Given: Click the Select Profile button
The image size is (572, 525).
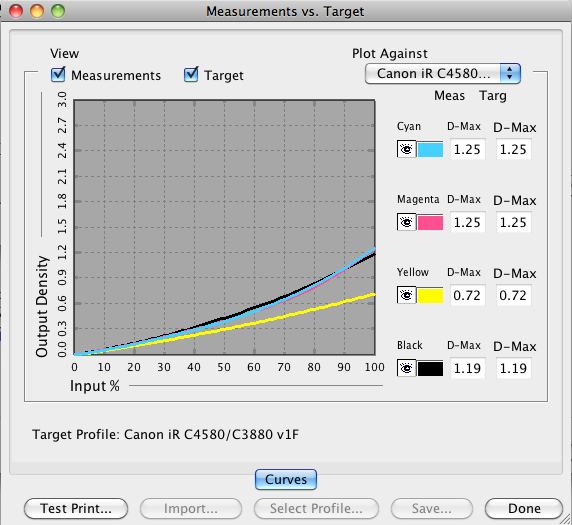Looking at the screenshot, I should [x=316, y=508].
